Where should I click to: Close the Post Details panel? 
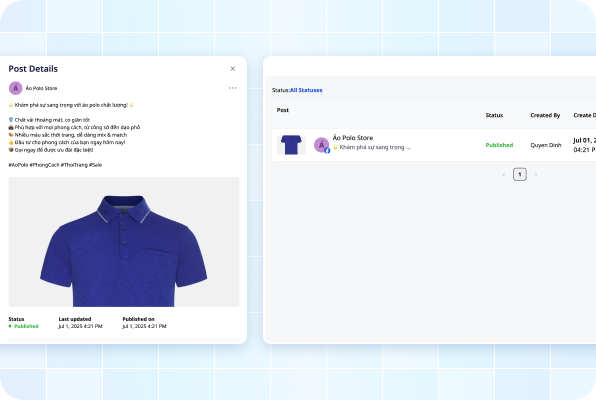[233, 68]
